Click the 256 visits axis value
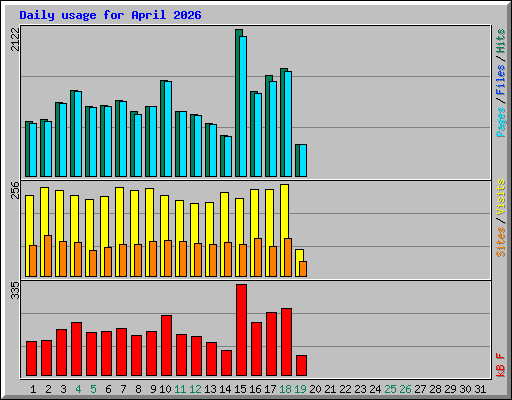 pyautogui.click(x=15, y=190)
